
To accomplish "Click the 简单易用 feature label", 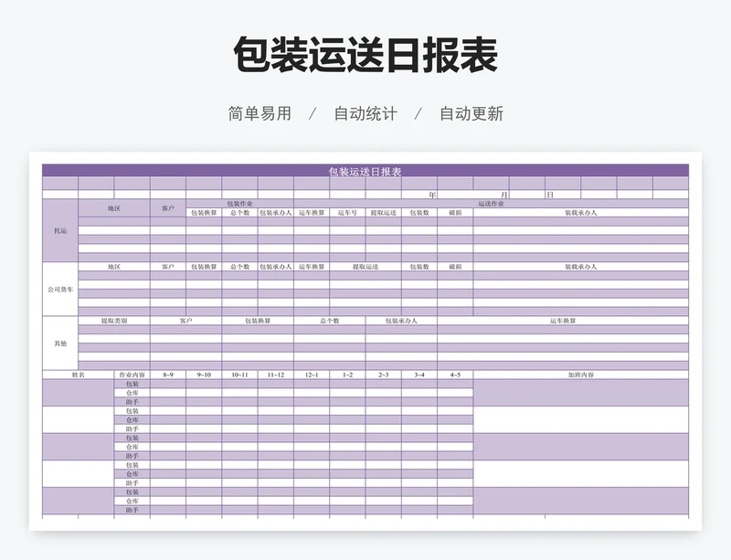I will click(260, 114).
